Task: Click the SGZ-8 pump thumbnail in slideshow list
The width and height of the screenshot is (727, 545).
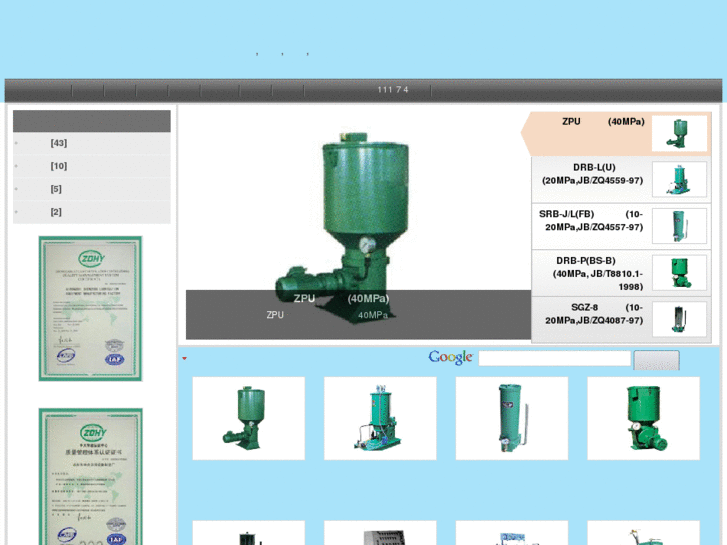Action: pos(679,319)
